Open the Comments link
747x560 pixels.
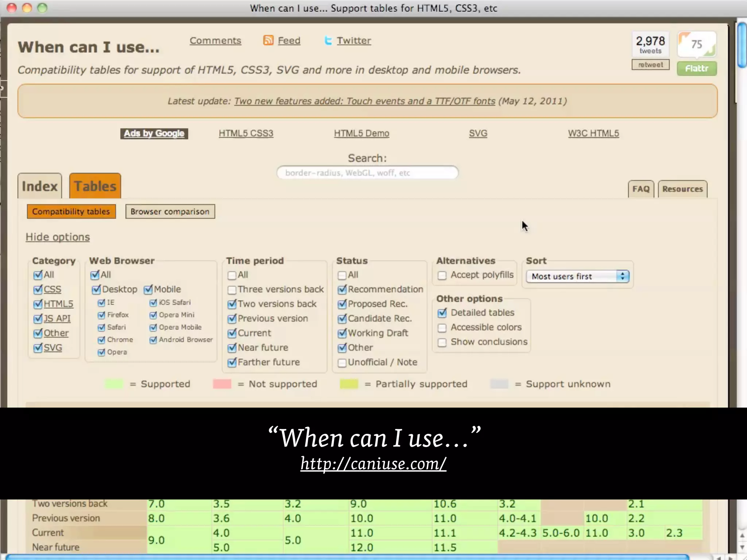215,40
